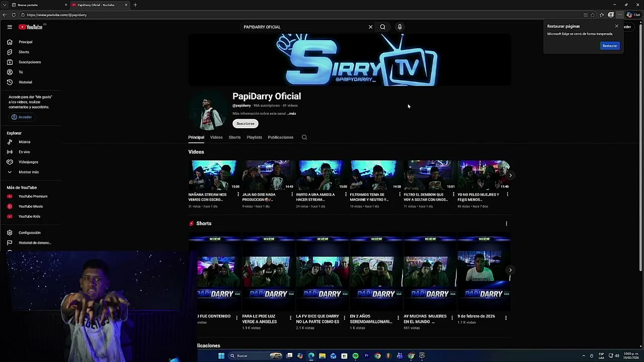Open new browser tab with plus
The height and width of the screenshot is (362, 644).
pyautogui.click(x=135, y=5)
